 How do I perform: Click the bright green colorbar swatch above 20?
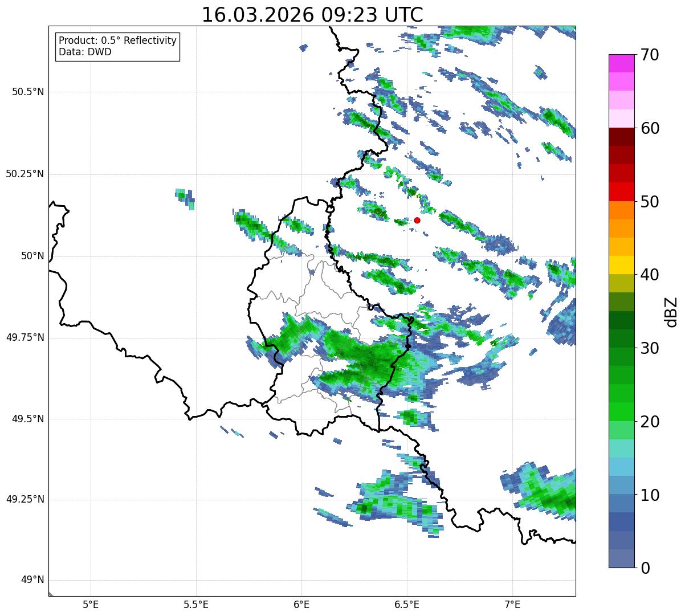click(622, 412)
